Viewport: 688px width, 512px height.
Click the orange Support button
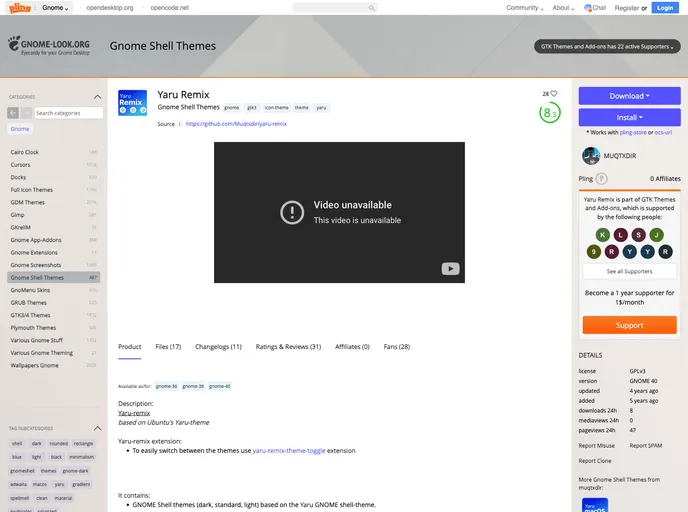tap(629, 325)
